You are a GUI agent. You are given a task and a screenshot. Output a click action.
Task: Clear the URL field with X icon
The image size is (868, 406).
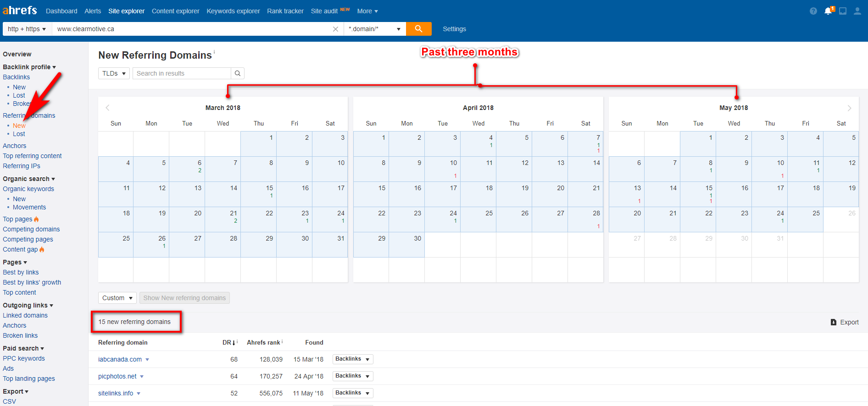click(x=335, y=29)
